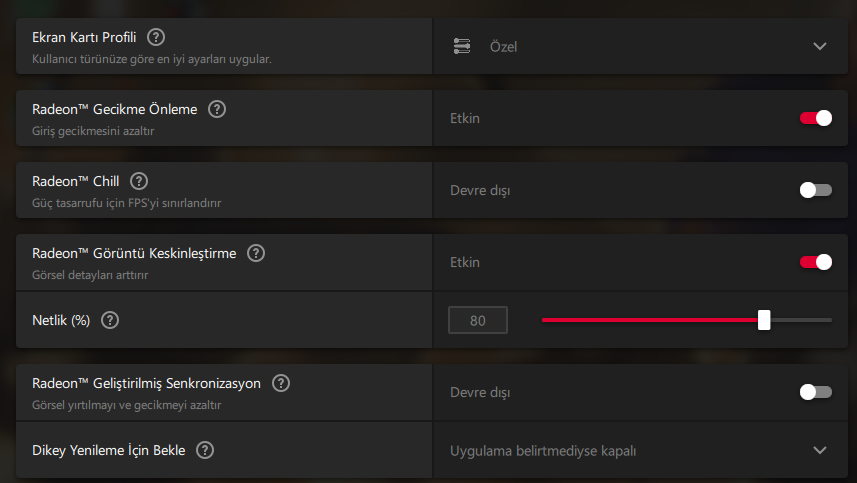Click 'Uygulama belirtmediyse kapalı' text

tap(543, 451)
